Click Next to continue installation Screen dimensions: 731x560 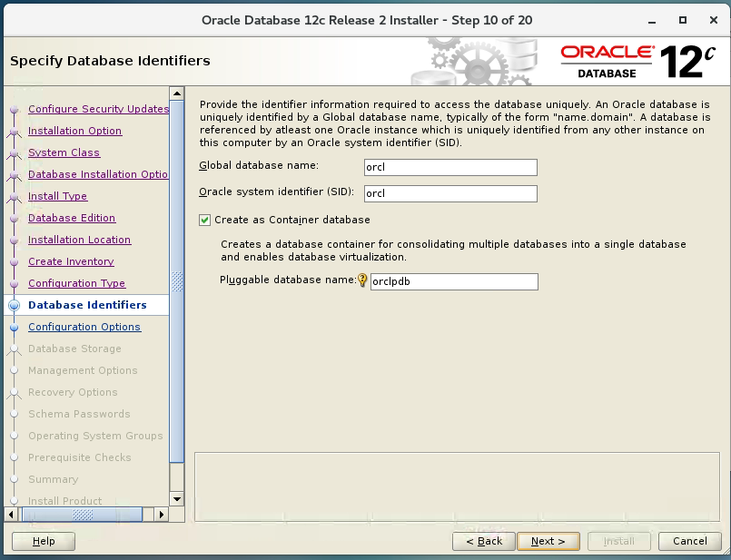pos(548,541)
